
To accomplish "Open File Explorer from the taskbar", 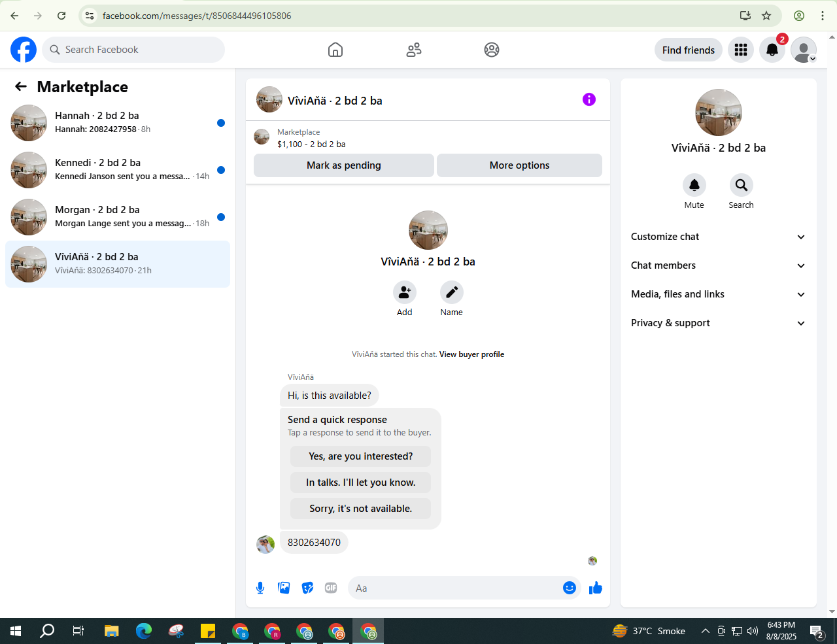I will tap(112, 631).
